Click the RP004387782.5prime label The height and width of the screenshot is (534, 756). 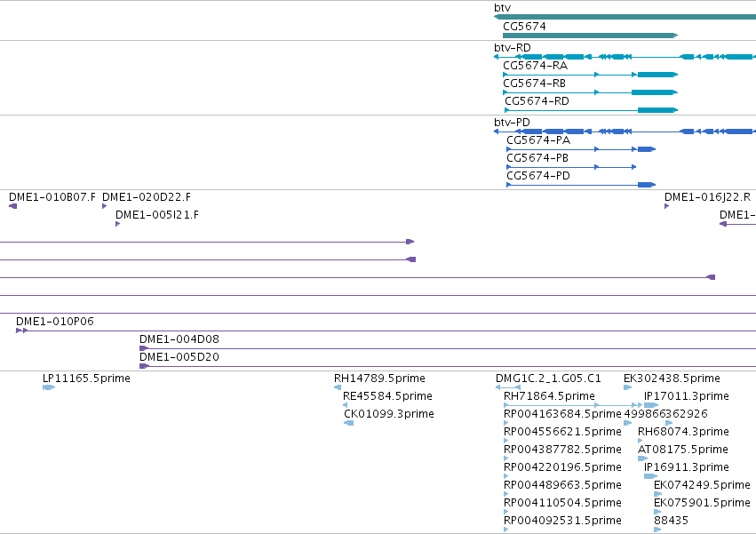click(562, 450)
